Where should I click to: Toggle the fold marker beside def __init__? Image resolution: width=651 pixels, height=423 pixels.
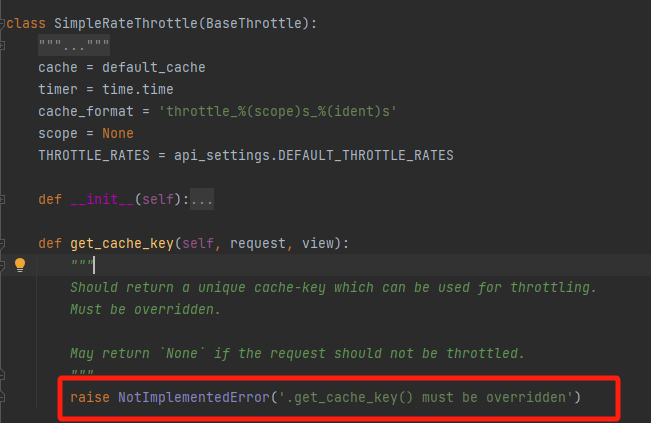pos(2,200)
